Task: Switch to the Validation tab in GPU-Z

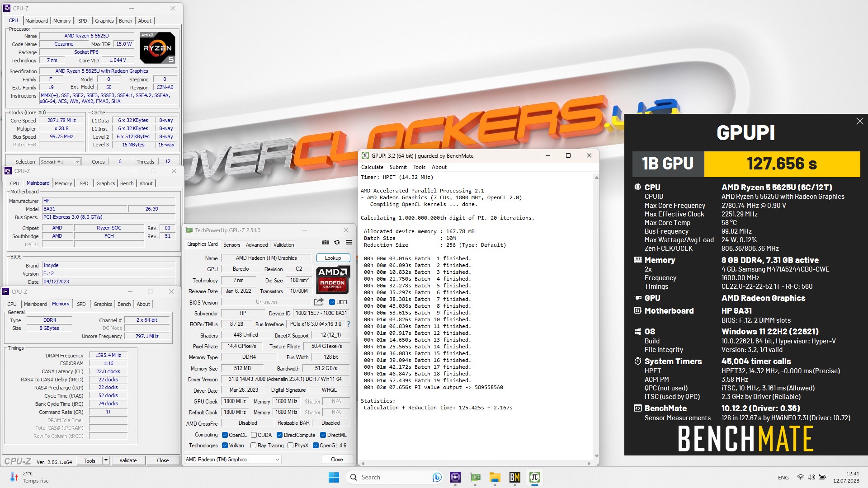Action: (x=283, y=245)
